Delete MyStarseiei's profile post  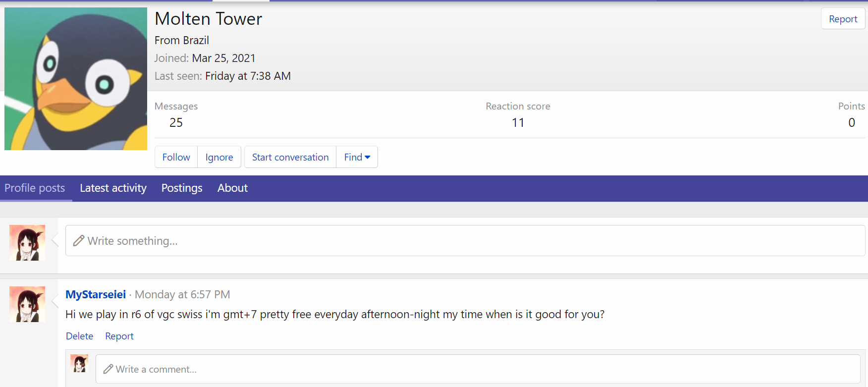coord(80,336)
